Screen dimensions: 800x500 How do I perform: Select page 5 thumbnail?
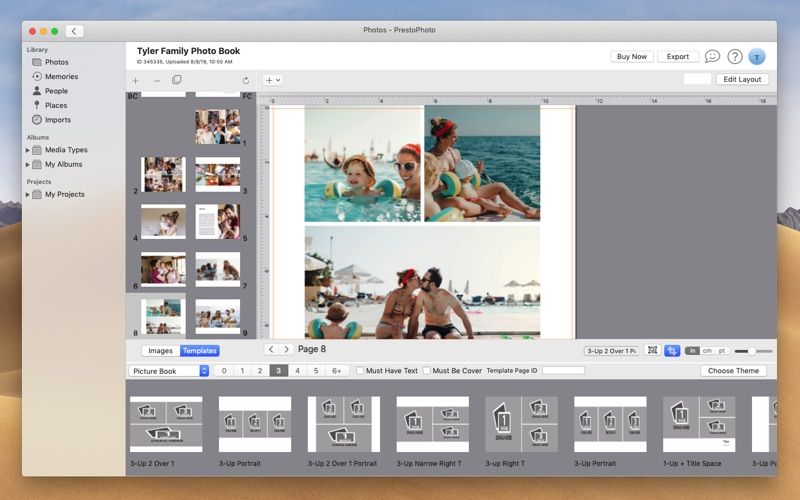point(218,221)
